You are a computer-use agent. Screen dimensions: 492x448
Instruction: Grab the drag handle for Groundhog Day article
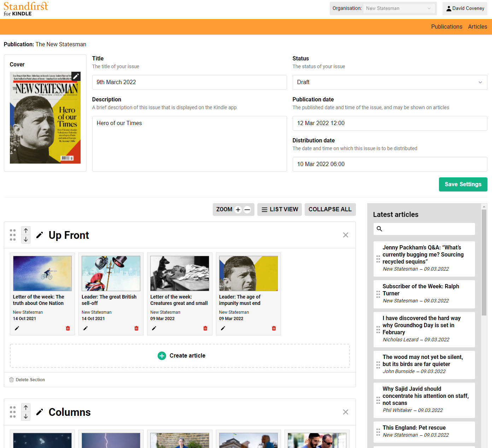click(378, 330)
